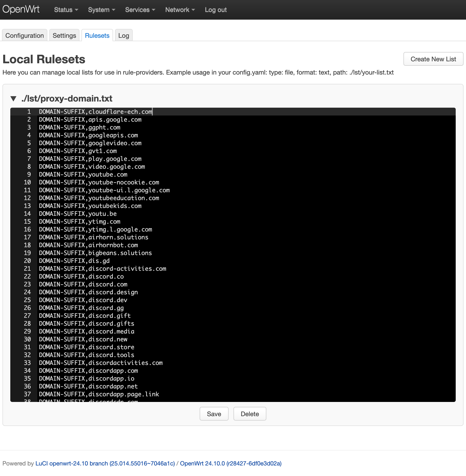Click the ./lst/proxy-domain.txt heading
The height and width of the screenshot is (476, 466).
67,99
